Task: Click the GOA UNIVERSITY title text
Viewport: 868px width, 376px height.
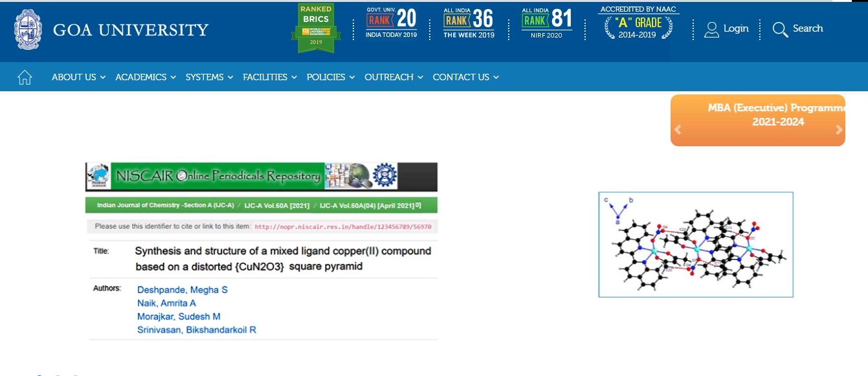Action: (x=131, y=30)
